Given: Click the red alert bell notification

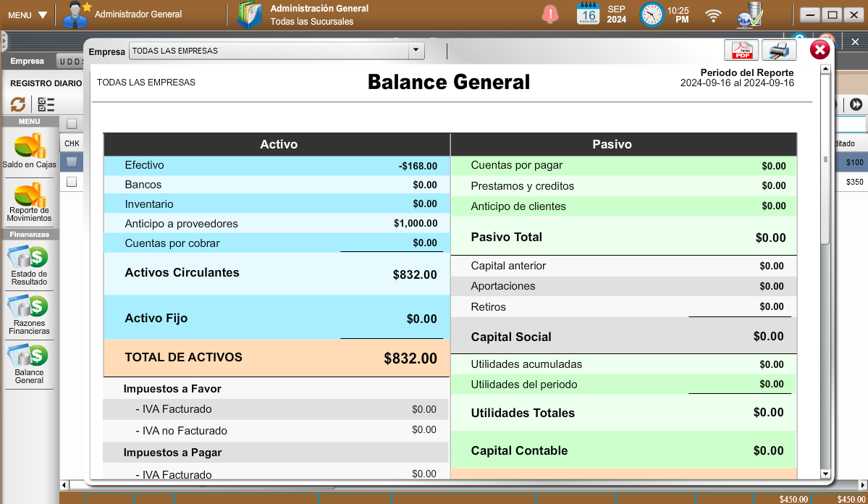Looking at the screenshot, I should [x=551, y=14].
